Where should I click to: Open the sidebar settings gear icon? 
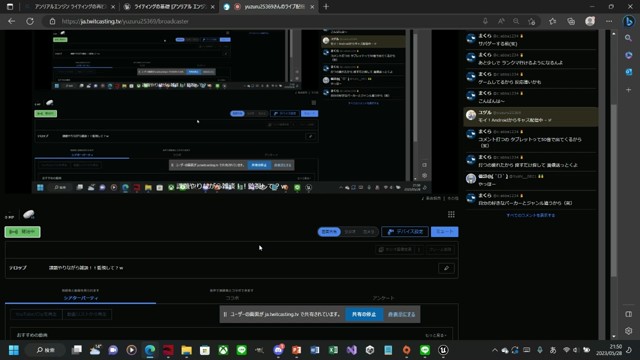point(629,331)
